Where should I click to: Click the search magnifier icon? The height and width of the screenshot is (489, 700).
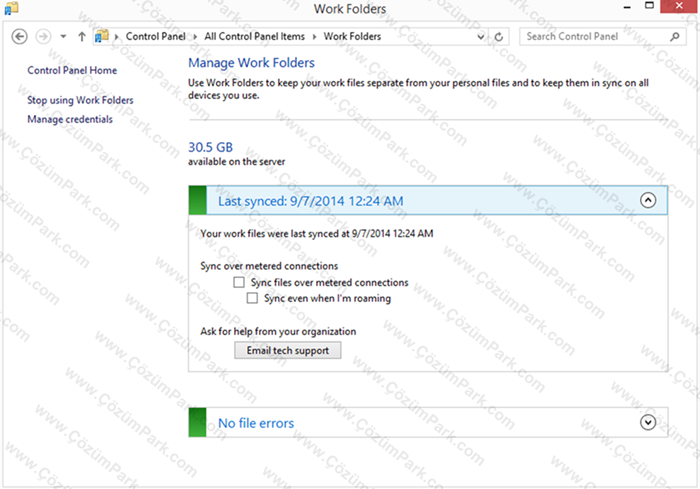click(x=675, y=37)
